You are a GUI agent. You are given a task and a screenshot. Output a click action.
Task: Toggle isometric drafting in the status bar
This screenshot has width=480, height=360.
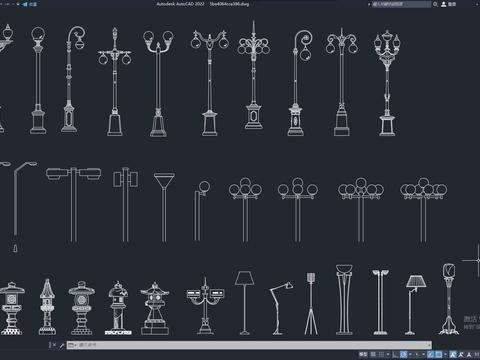tap(417, 354)
